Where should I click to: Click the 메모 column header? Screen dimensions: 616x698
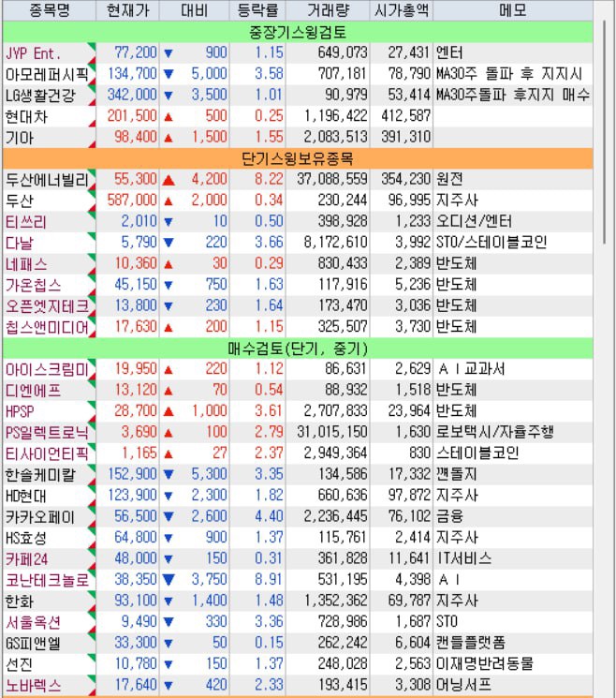pos(513,9)
